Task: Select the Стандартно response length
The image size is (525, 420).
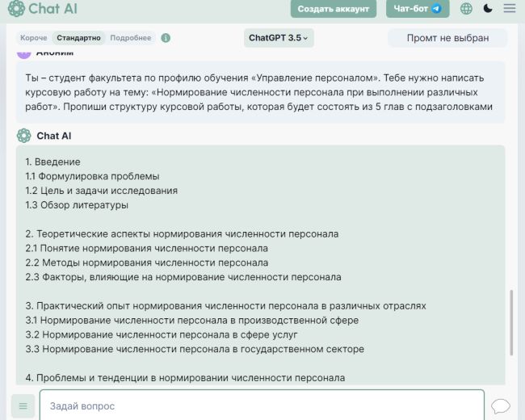Action: (79, 38)
